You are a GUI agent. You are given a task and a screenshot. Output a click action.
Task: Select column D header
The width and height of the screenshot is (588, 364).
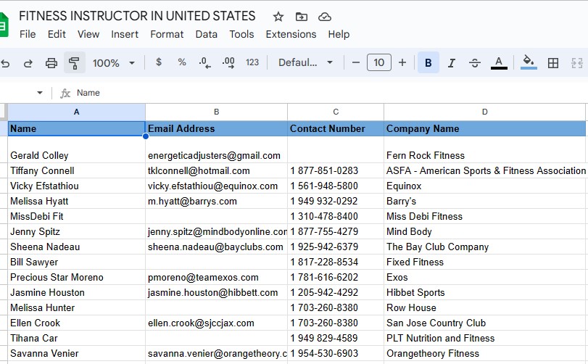[x=484, y=112]
